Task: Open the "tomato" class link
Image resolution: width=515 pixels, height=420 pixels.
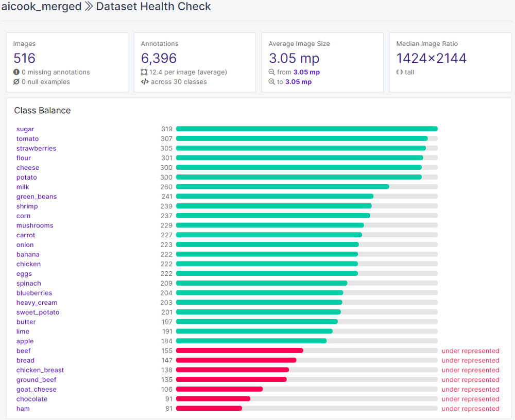Action: click(x=27, y=138)
